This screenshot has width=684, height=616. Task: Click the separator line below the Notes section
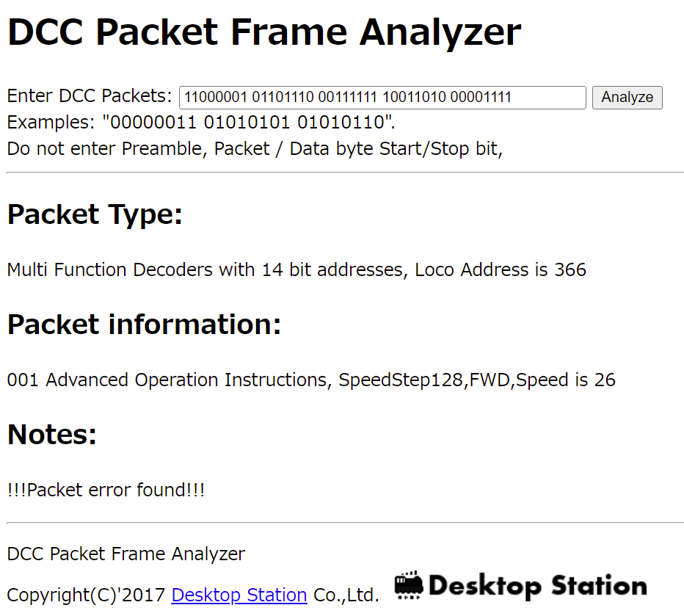pos(345,523)
